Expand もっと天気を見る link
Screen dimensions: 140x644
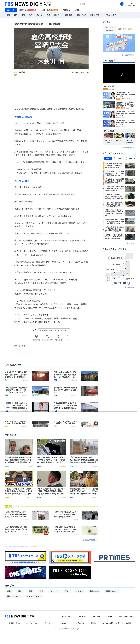pyautogui.click(x=129, y=55)
